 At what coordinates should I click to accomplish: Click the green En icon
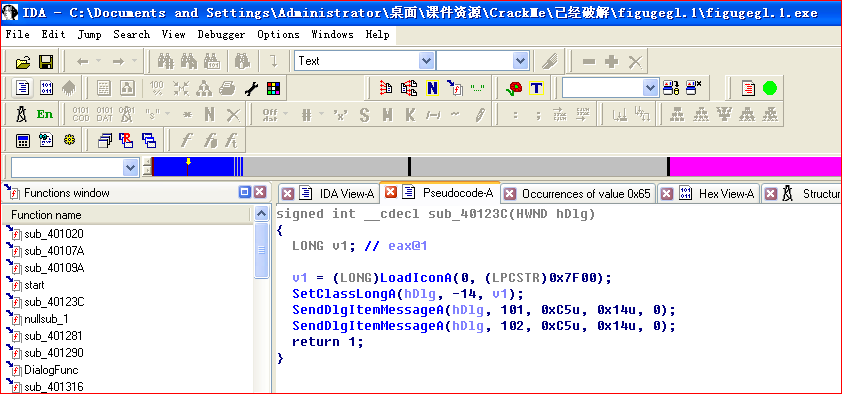click(45, 114)
